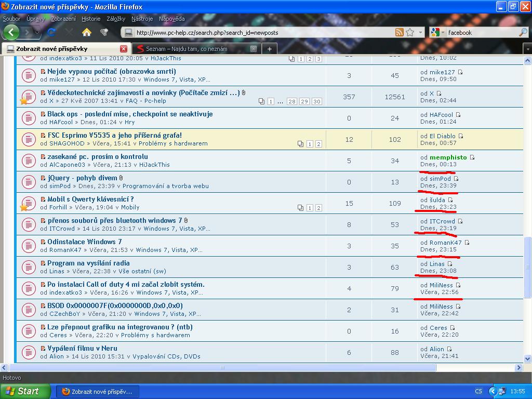
Task: Open back/forward history dropdown arrow
Action: pos(37,33)
